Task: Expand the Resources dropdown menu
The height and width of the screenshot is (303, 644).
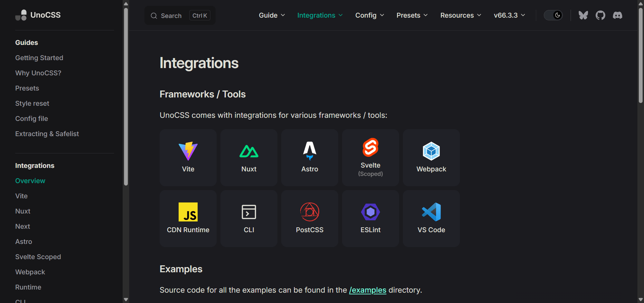Action: tap(461, 15)
